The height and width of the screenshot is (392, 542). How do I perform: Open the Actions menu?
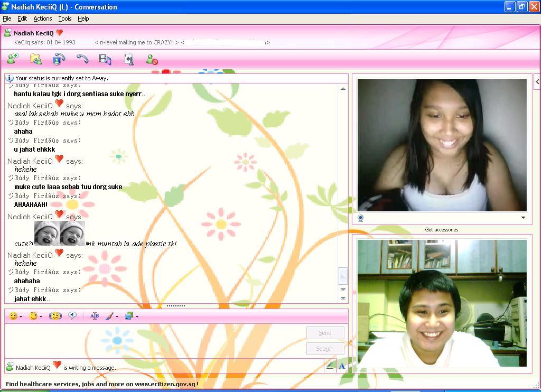[x=42, y=18]
